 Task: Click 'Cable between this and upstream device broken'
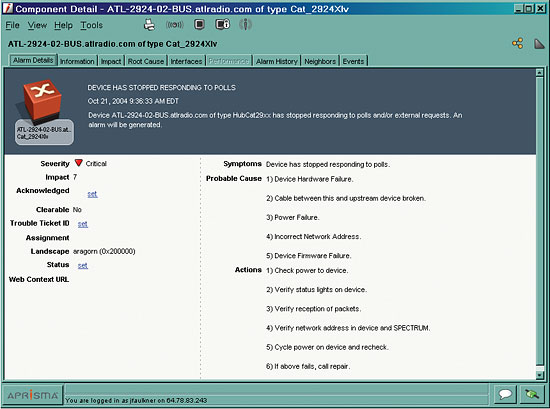pyautogui.click(x=346, y=198)
